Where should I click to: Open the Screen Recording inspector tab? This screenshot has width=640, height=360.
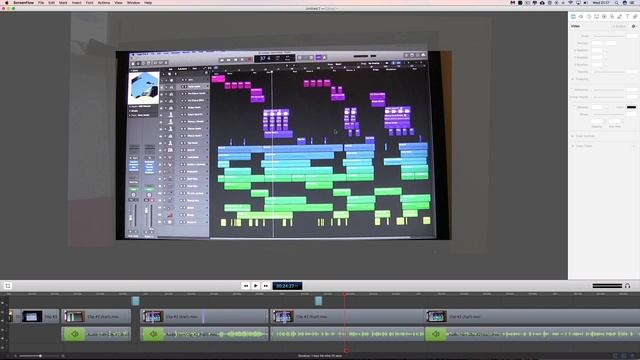point(596,17)
